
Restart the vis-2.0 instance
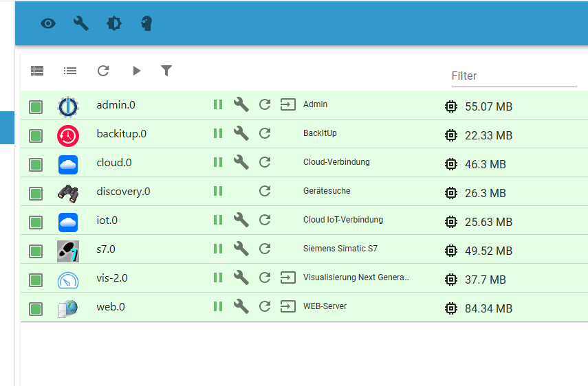pyautogui.click(x=265, y=277)
